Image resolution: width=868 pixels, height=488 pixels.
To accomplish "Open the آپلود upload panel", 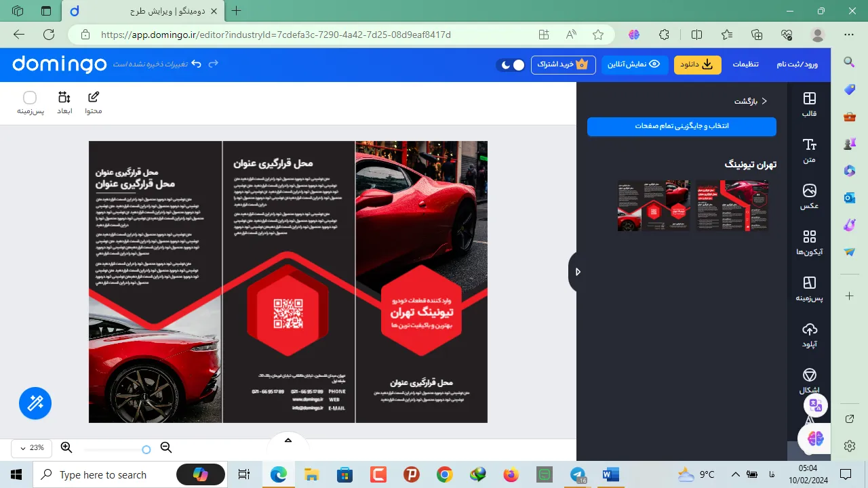I will [809, 335].
